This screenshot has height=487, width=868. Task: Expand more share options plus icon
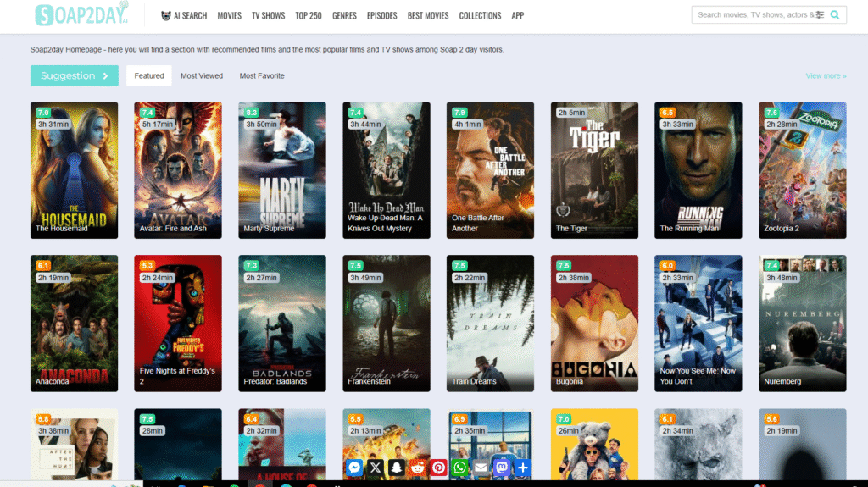[x=523, y=467]
